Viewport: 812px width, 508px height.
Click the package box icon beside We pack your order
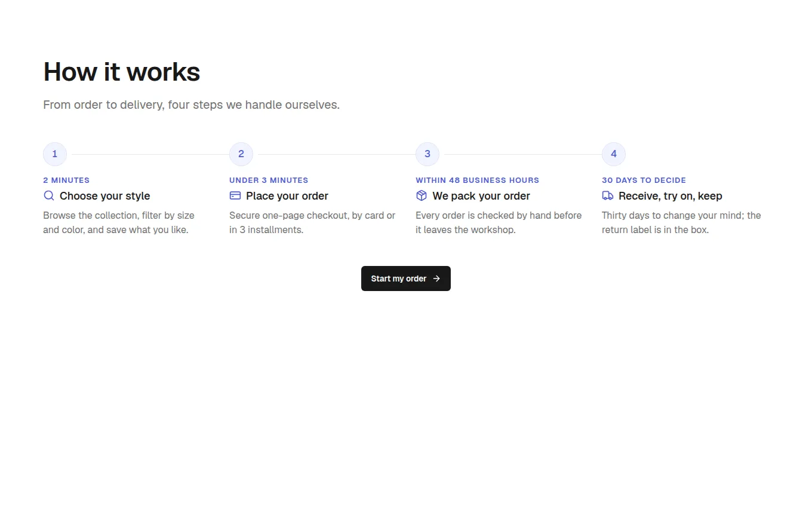point(422,195)
